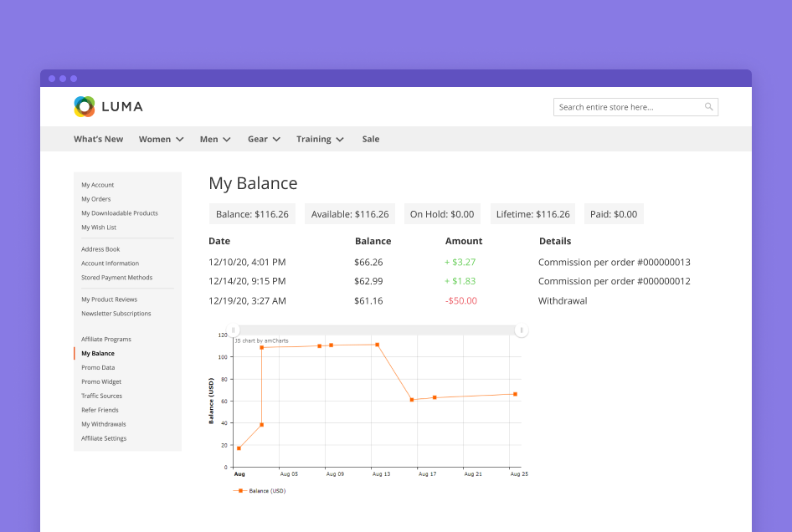Open Refer Friends link
Image resolution: width=792 pixels, height=532 pixels.
pos(100,410)
